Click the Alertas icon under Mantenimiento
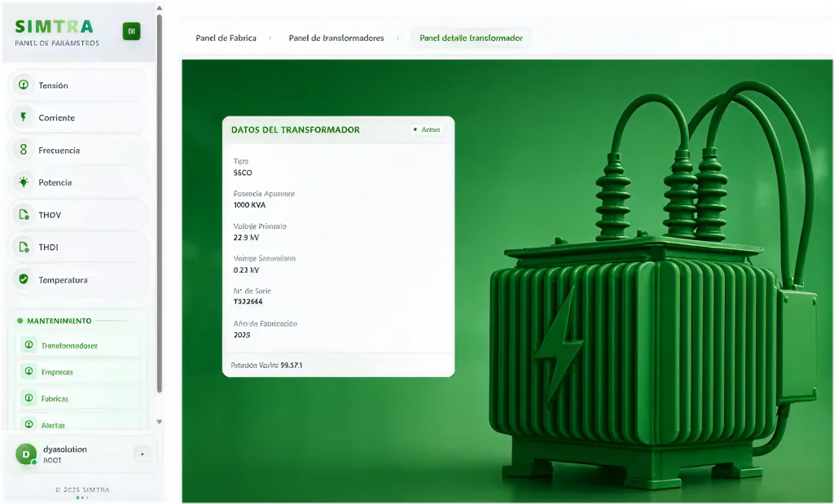Screen dimensions: 834x504 point(29,424)
